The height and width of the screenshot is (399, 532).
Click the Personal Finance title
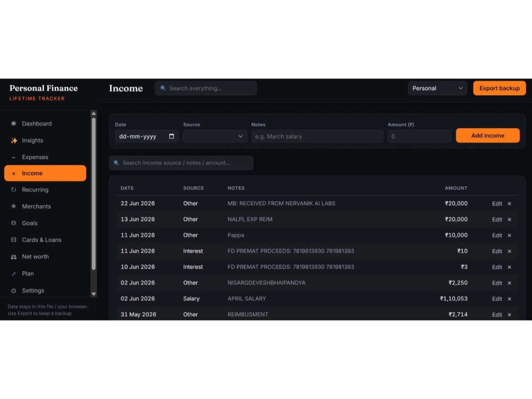click(x=44, y=88)
